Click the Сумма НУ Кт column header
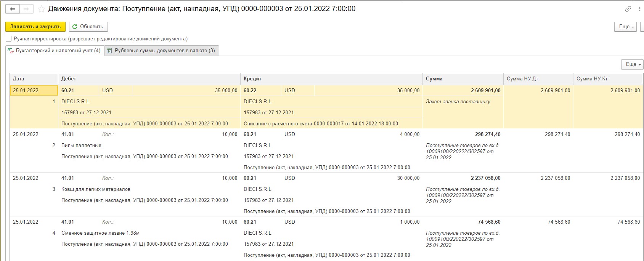644x261 pixels. [x=608, y=79]
